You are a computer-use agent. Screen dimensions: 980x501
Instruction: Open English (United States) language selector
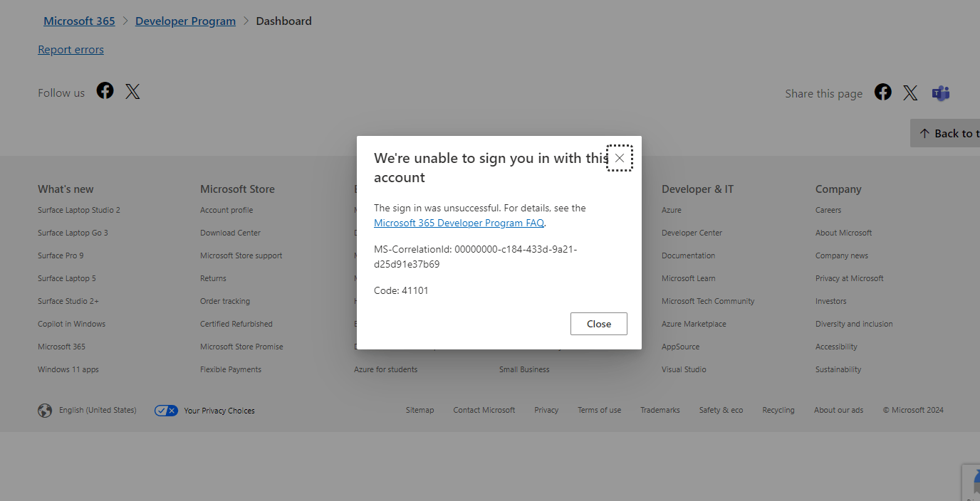pyautogui.click(x=98, y=411)
